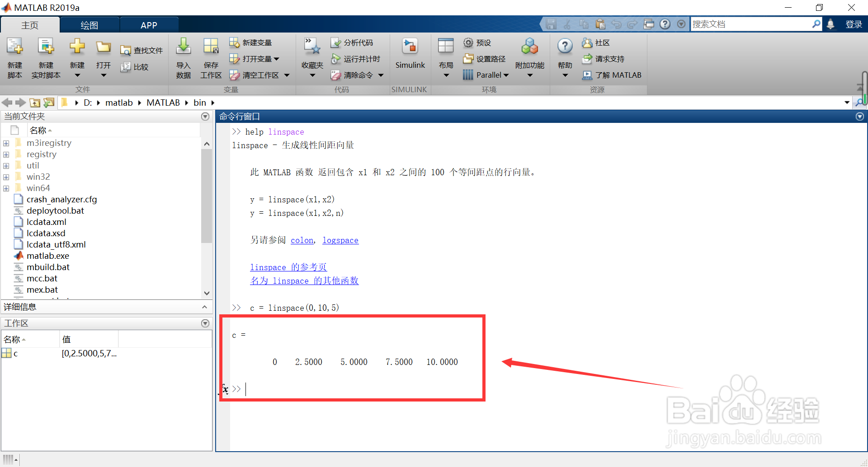The image size is (868, 467).
Task: Click 设置路径 (Set Path)
Action: (x=484, y=59)
